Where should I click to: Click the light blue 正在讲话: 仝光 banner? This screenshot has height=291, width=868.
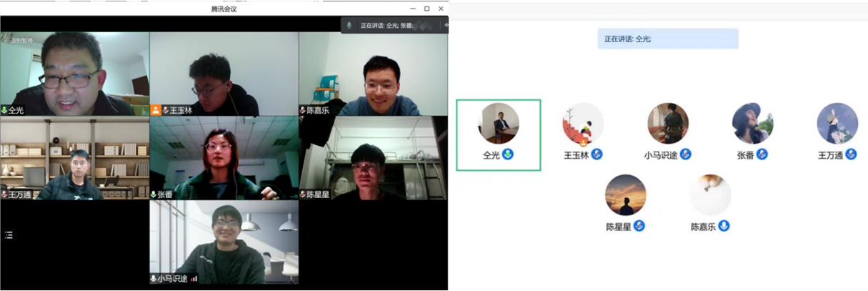tap(667, 39)
